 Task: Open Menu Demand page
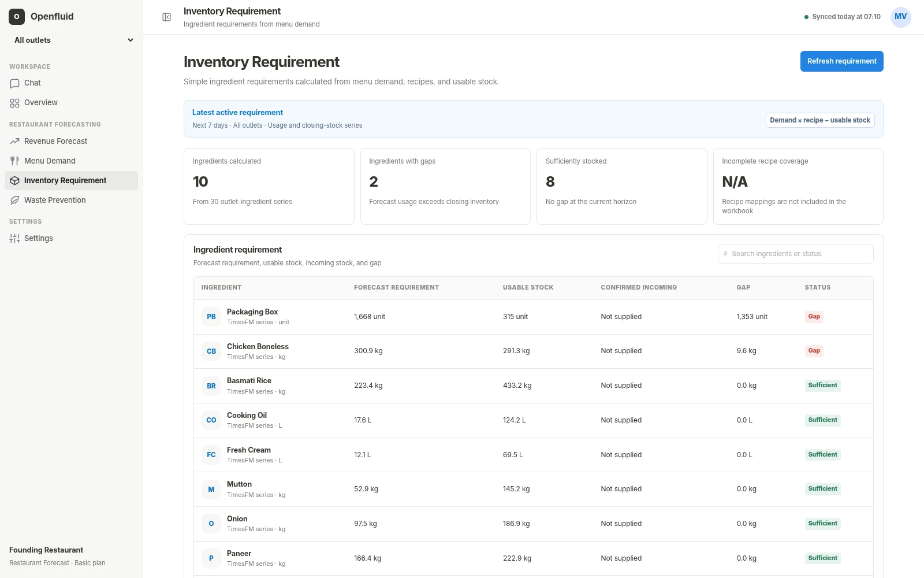click(x=72, y=161)
